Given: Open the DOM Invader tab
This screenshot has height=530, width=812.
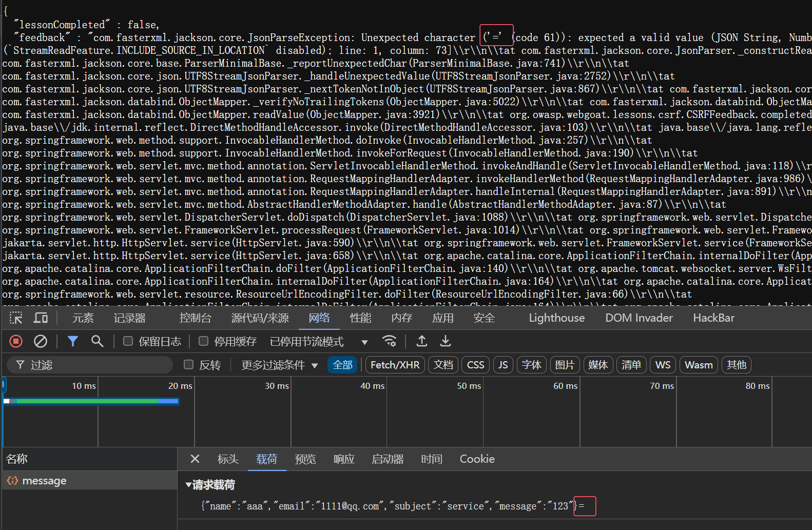Looking at the screenshot, I should click(639, 318).
